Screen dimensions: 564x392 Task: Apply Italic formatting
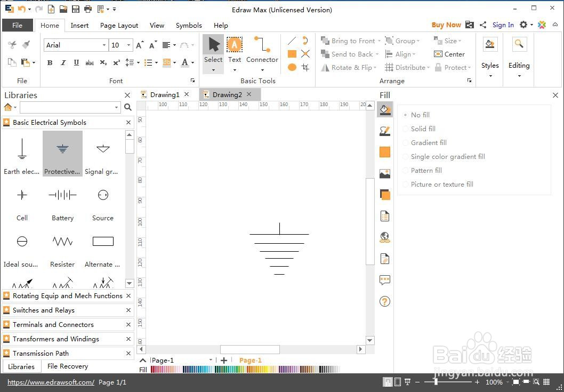point(63,62)
